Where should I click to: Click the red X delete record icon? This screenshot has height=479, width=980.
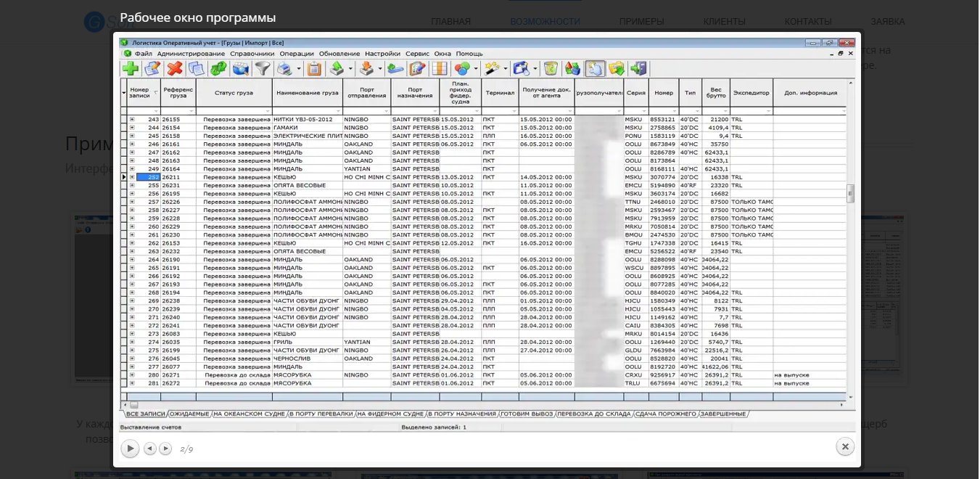pos(175,69)
